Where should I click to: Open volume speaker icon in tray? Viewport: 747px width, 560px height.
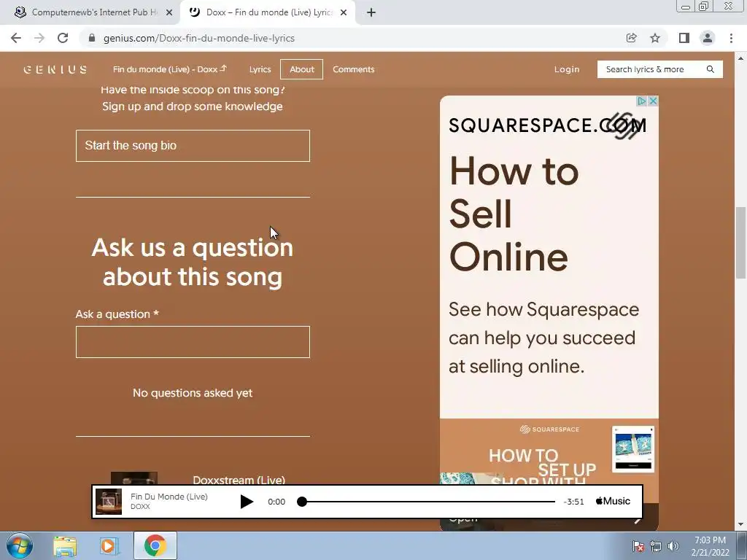673,546
